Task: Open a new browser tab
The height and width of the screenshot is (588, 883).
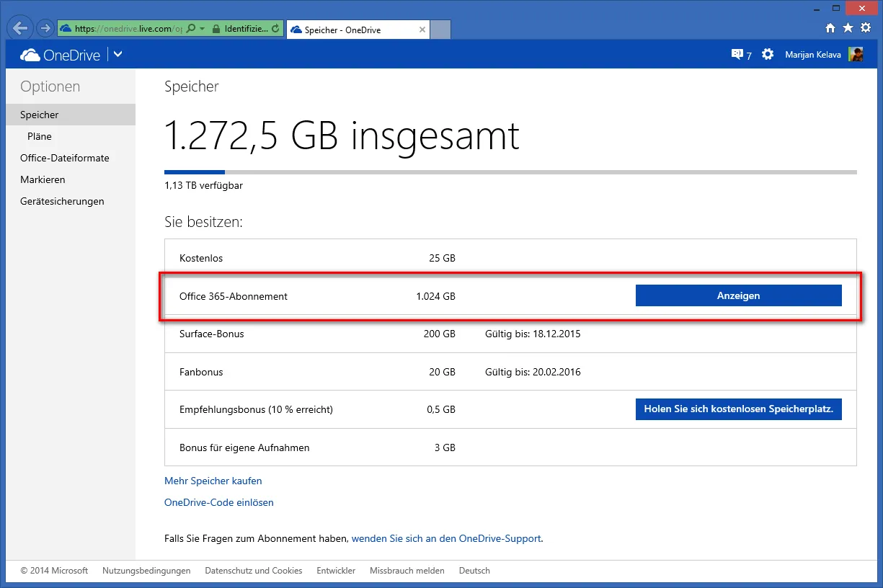Action: (440, 30)
